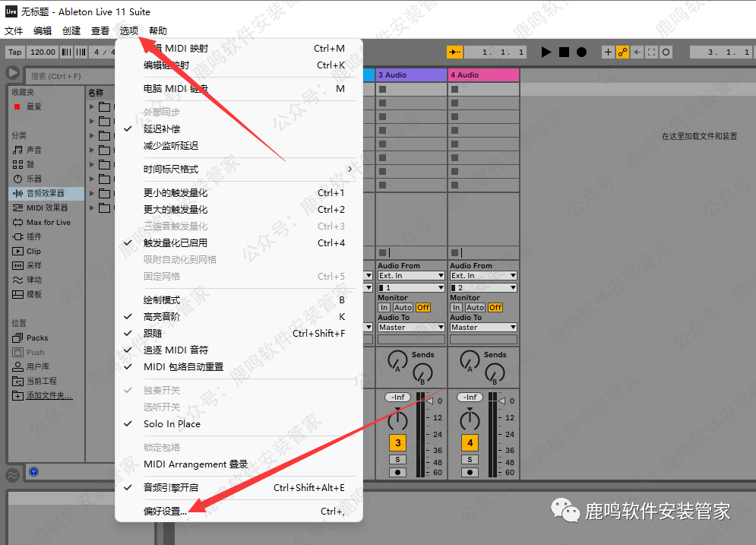Toggle Chase MIDI Notes menu item
The image size is (756, 545).
click(x=239, y=350)
